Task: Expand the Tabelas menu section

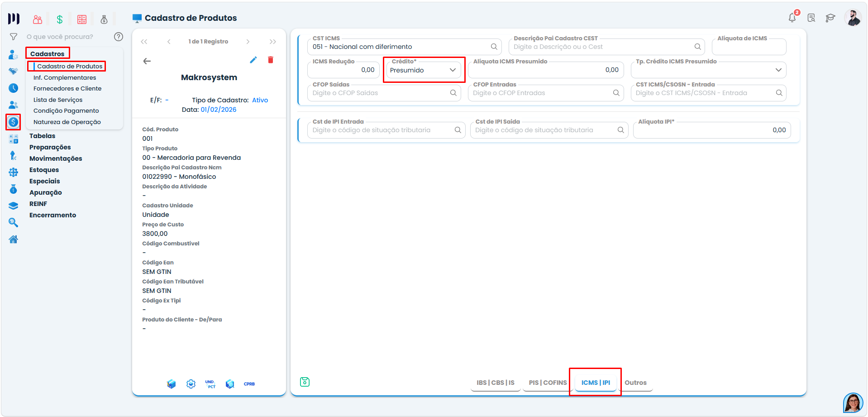Action: 42,136
